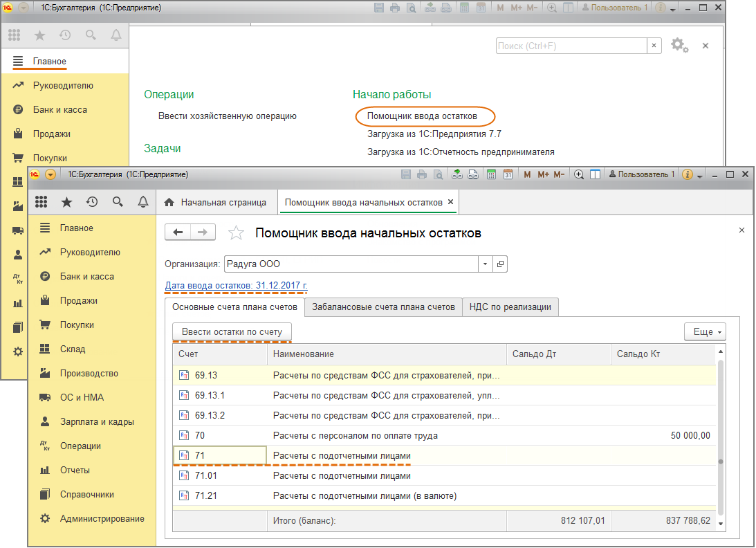Click Сальдо Дт column header
The image size is (756, 548).
pyautogui.click(x=559, y=354)
